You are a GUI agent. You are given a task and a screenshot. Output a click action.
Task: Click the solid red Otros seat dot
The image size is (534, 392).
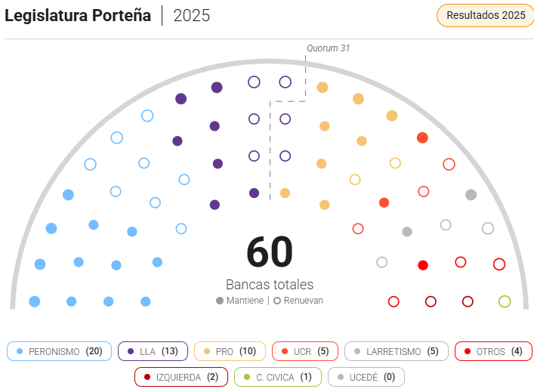pyautogui.click(x=423, y=265)
